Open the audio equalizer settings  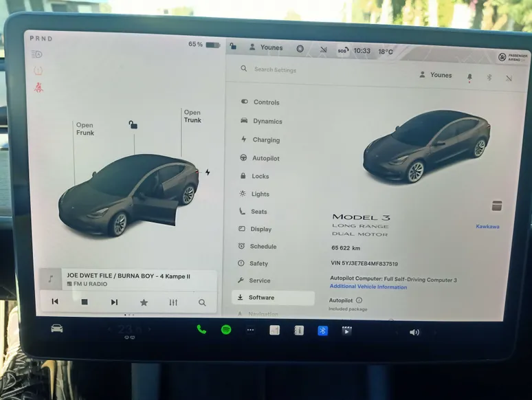tap(173, 302)
